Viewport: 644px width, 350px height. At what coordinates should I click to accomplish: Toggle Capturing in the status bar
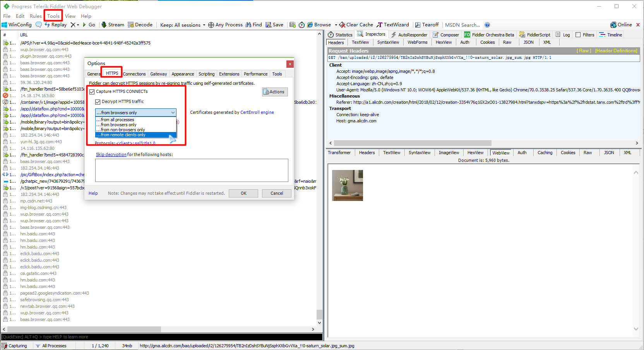(14, 346)
